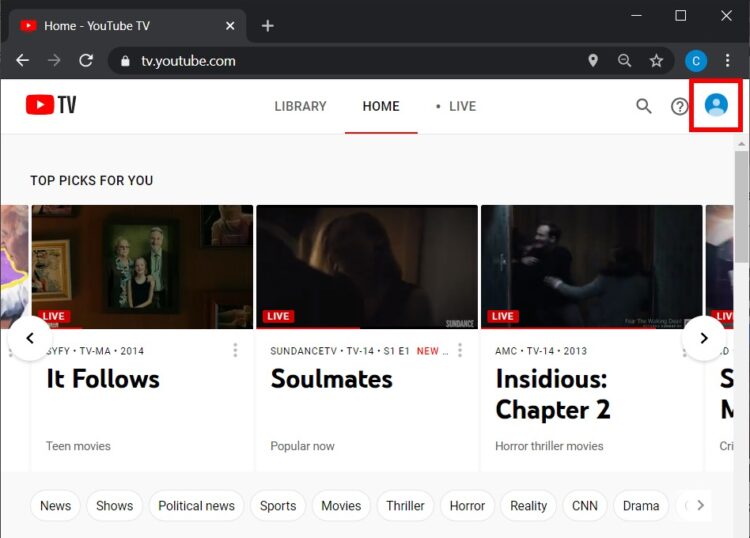750x538 pixels.
Task: Click the browser forward arrow
Action: 54,61
